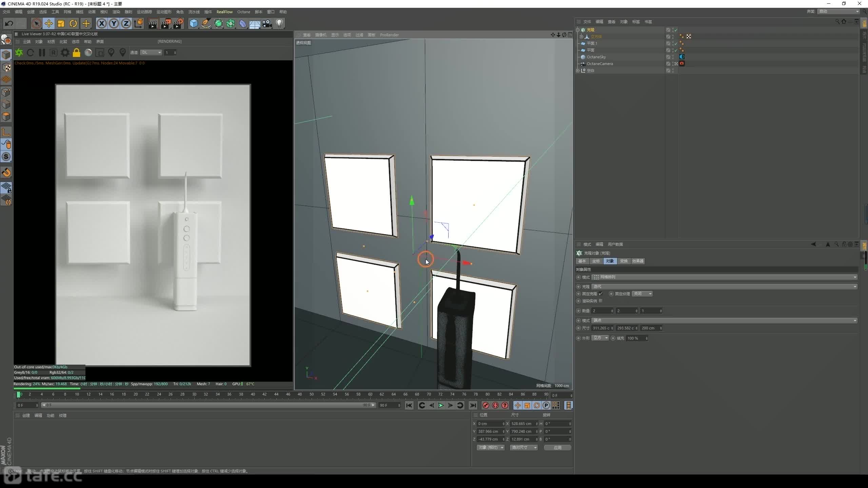Open the 克隆 迭代 dropdown
868x488 pixels.
tap(725, 287)
